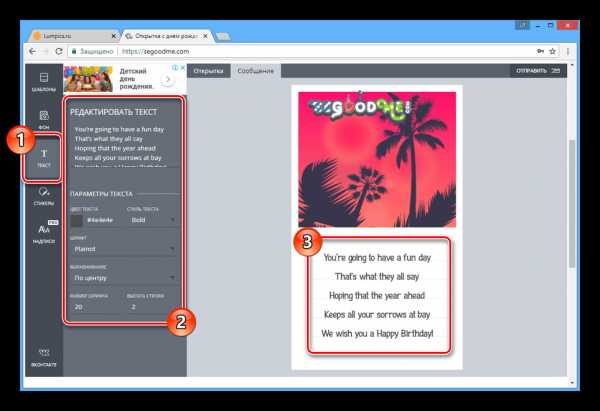Bookmark the page with star icon
600x411 pixels.
(552, 51)
